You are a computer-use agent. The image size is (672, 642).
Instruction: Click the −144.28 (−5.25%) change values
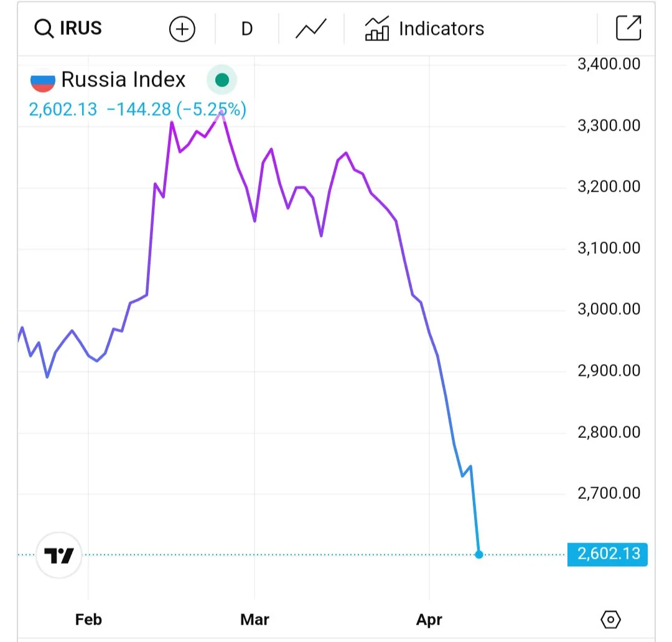177,110
